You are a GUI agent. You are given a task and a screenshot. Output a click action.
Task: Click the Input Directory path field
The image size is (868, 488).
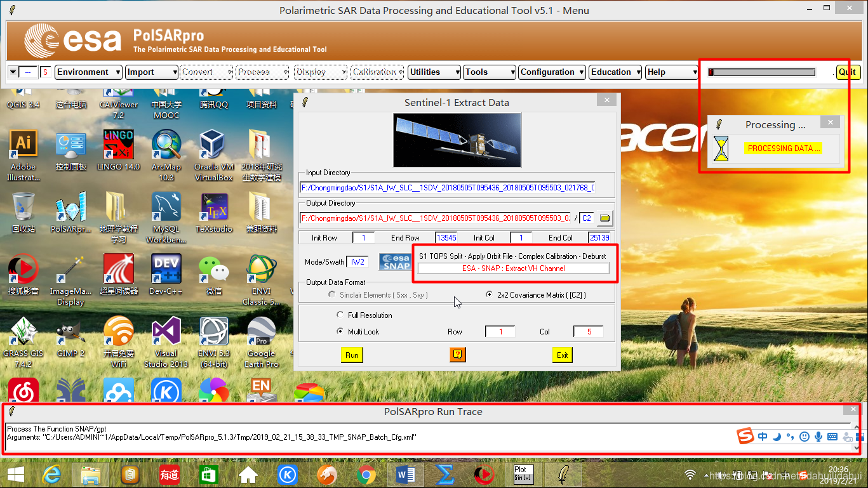coord(448,188)
